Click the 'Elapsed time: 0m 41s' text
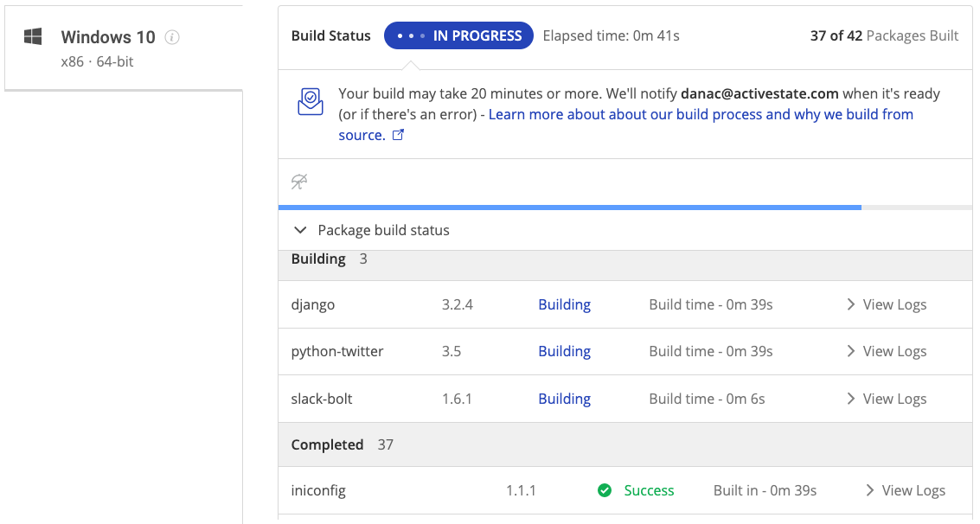Image resolution: width=980 pixels, height=524 pixels. [612, 36]
